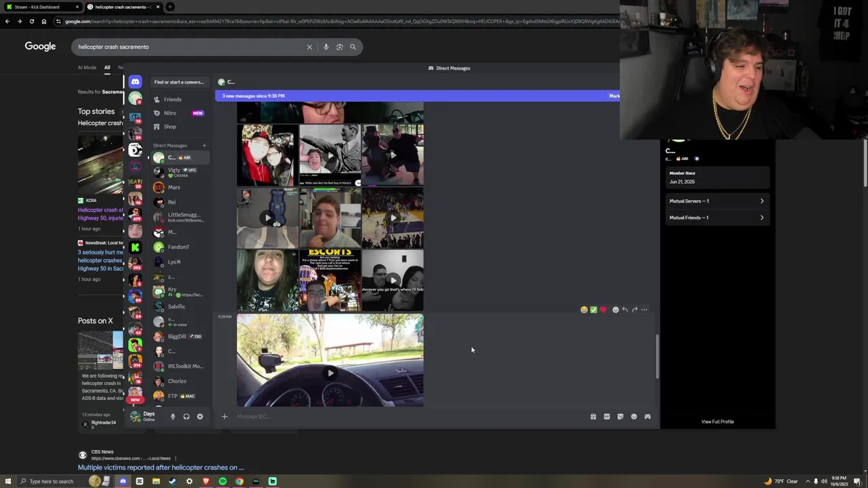Screen dimensions: 868x488
Task: Click the Google logo
Action: point(40,46)
